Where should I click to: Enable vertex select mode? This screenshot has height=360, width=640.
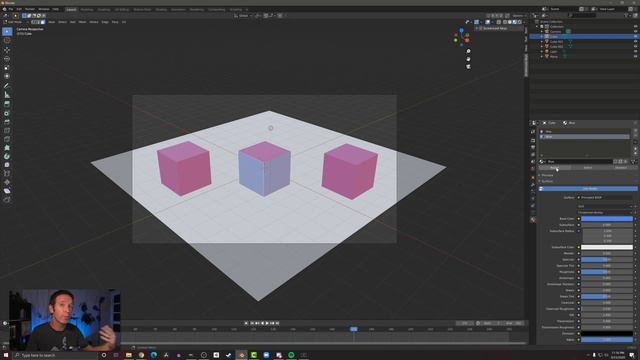pyautogui.click(x=34, y=22)
